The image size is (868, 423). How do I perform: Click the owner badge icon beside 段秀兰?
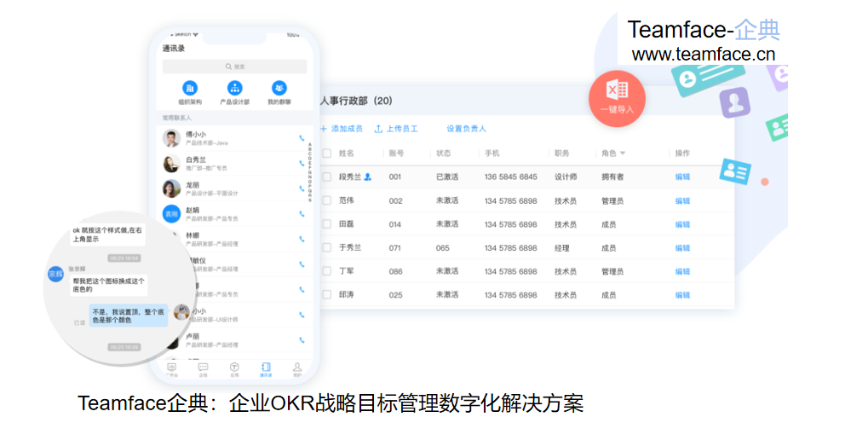tap(368, 177)
